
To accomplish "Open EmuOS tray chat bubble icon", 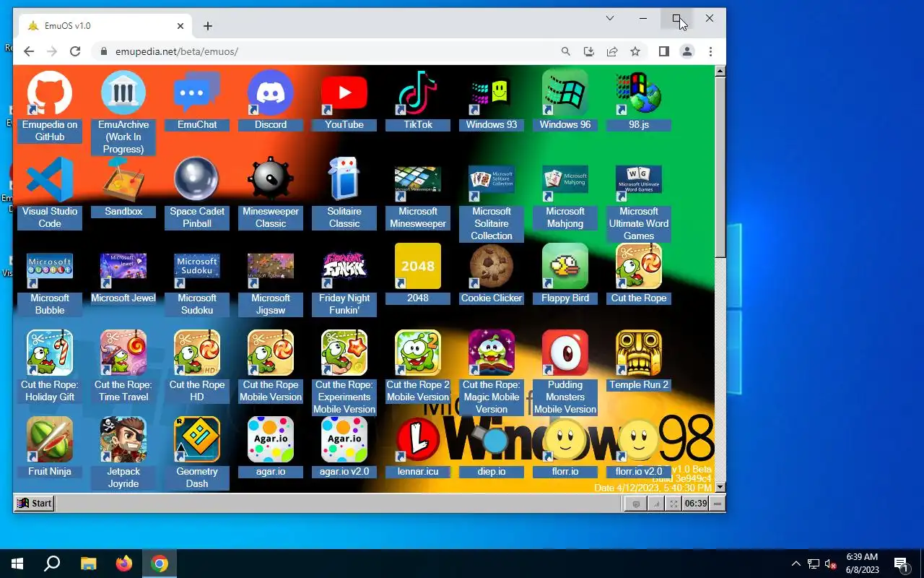I will (636, 504).
